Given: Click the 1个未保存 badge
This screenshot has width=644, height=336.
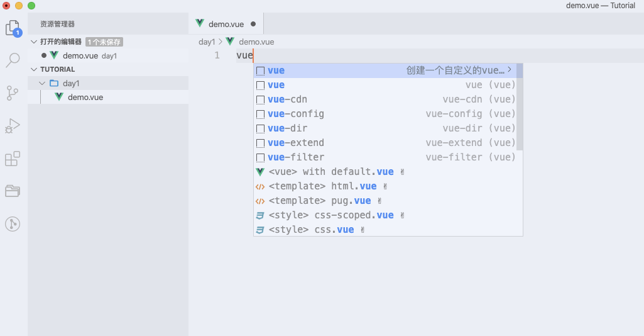Looking at the screenshot, I should (104, 42).
